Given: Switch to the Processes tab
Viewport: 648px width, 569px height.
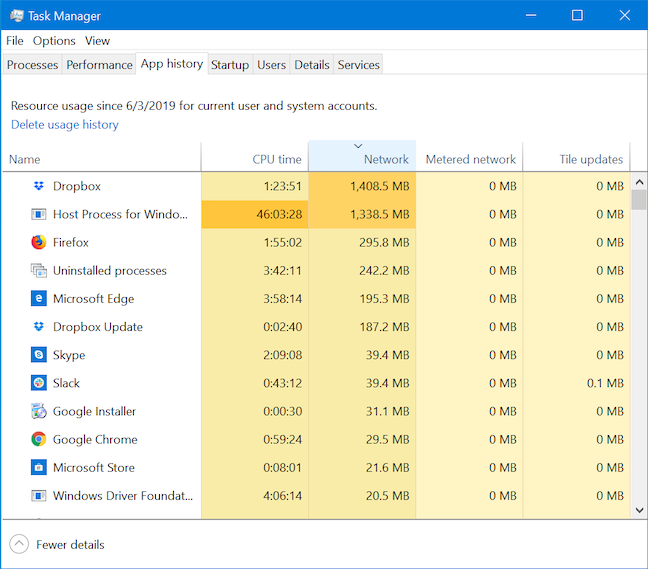Looking at the screenshot, I should [32, 65].
